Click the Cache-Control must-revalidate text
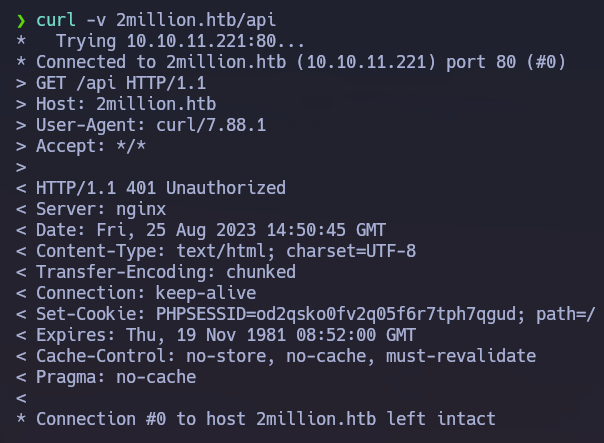The width and height of the screenshot is (604, 443). [461, 356]
